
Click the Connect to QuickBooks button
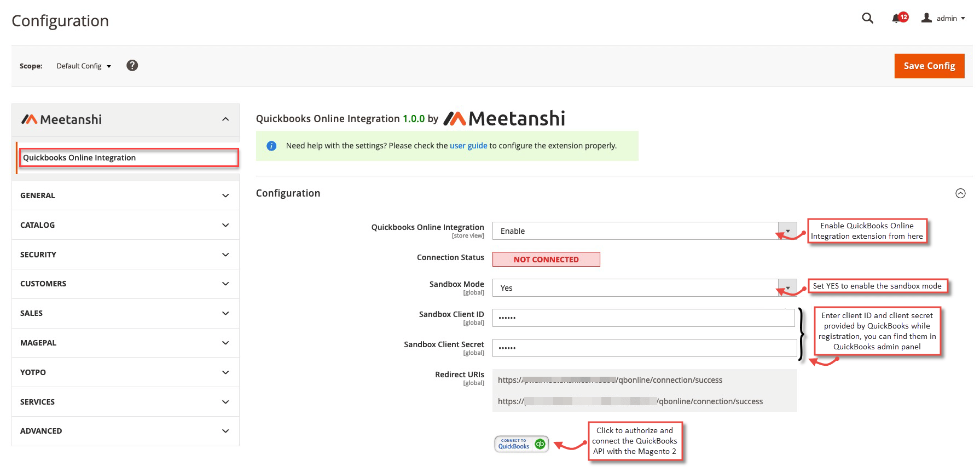pyautogui.click(x=521, y=444)
